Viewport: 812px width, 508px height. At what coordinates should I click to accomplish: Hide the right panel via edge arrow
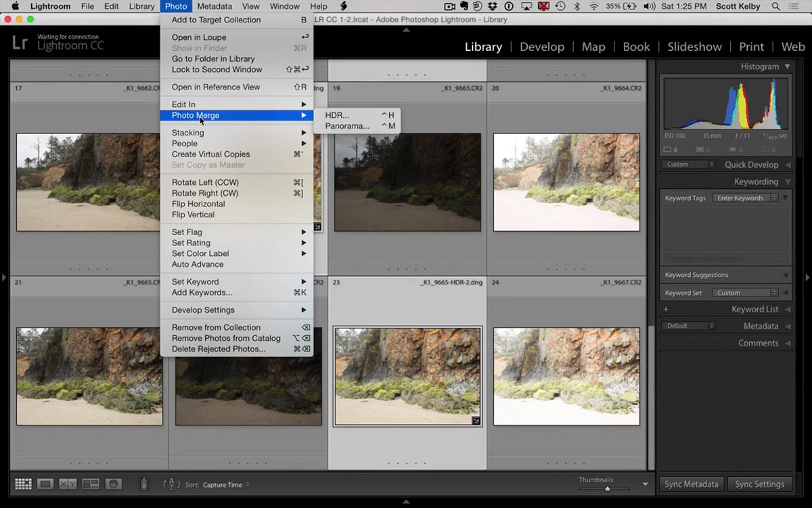(x=807, y=277)
